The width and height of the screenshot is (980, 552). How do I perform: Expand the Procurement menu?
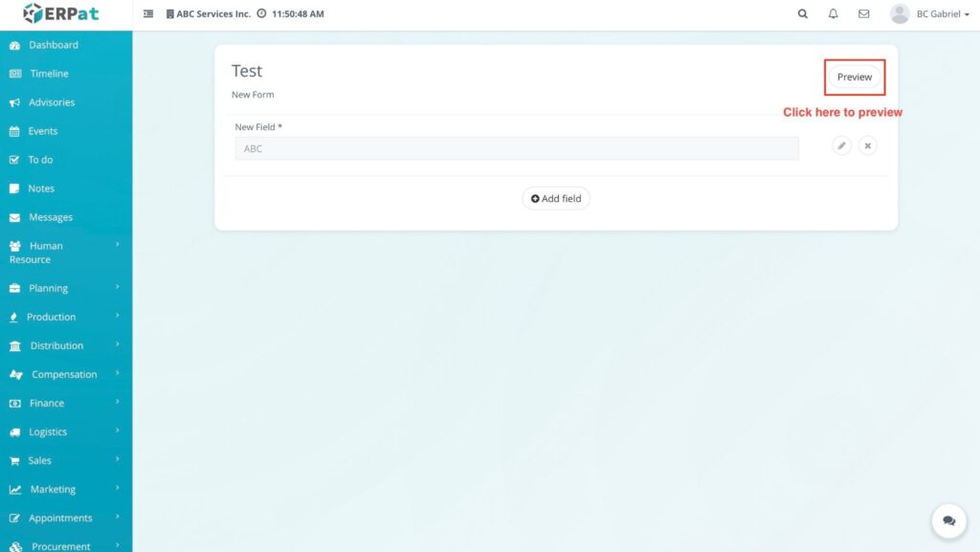66,545
